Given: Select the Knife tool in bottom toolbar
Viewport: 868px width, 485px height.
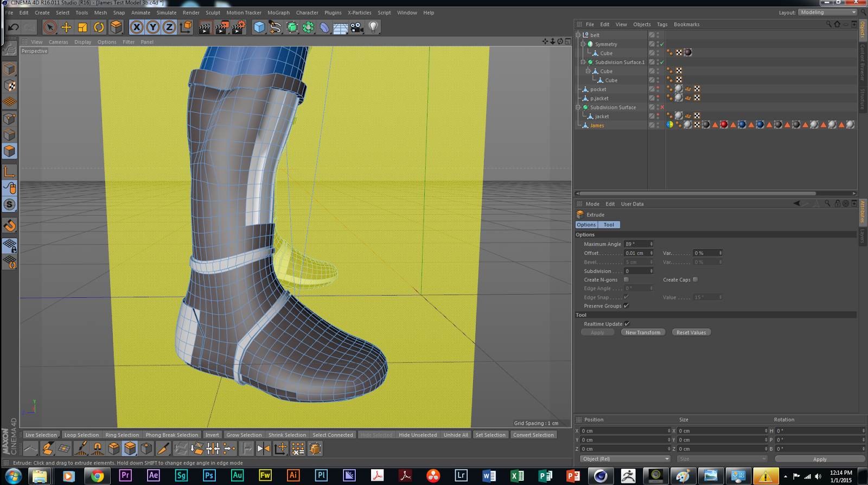Looking at the screenshot, I should [x=163, y=449].
